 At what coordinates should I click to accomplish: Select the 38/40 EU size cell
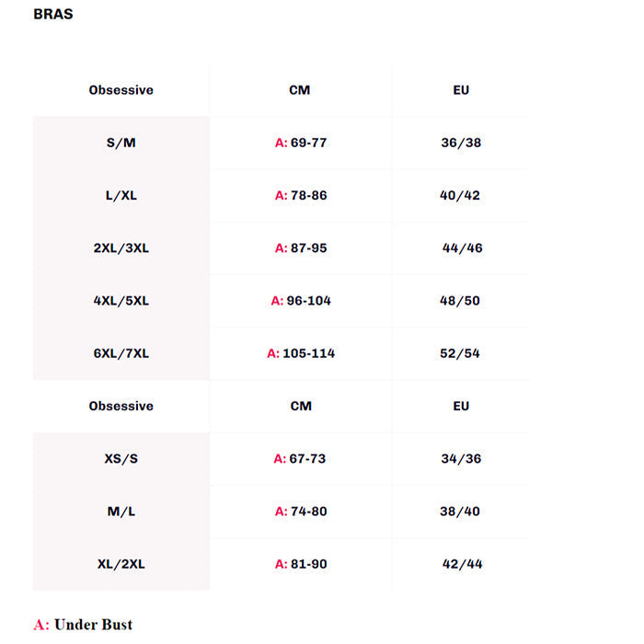(461, 512)
